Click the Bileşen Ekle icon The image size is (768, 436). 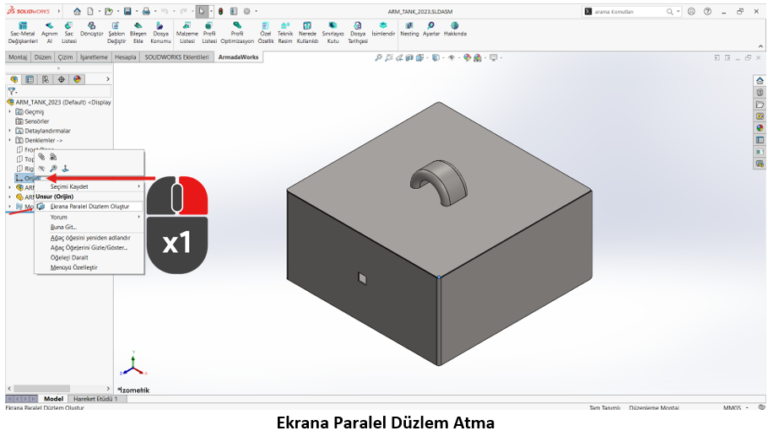[139, 32]
